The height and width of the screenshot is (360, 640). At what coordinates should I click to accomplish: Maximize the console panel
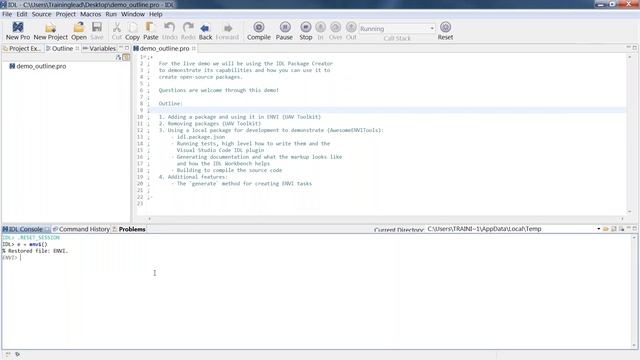(635, 229)
